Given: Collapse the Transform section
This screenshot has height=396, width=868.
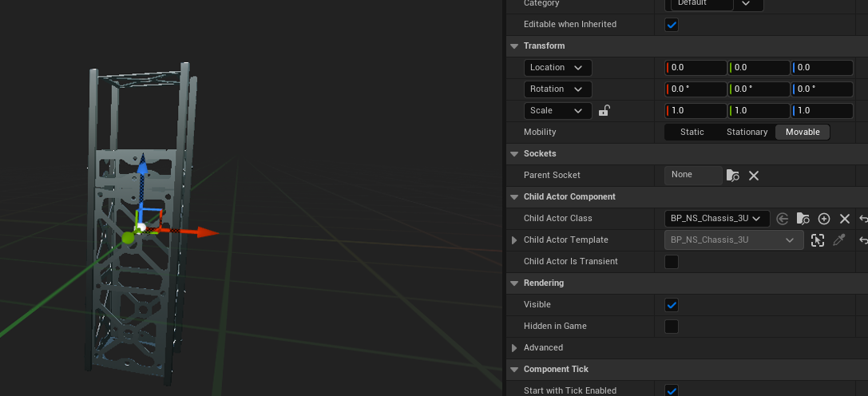Looking at the screenshot, I should point(514,46).
